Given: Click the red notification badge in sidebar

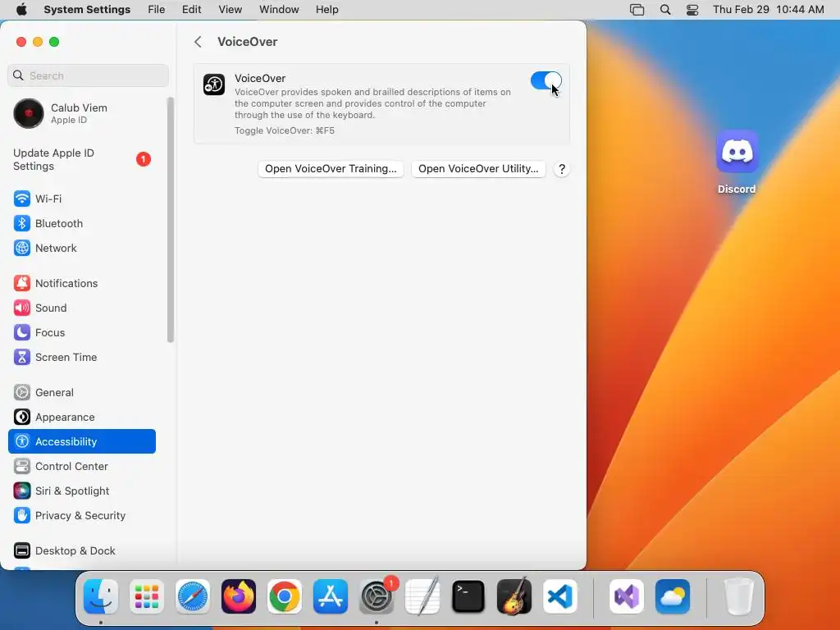Looking at the screenshot, I should tap(143, 159).
